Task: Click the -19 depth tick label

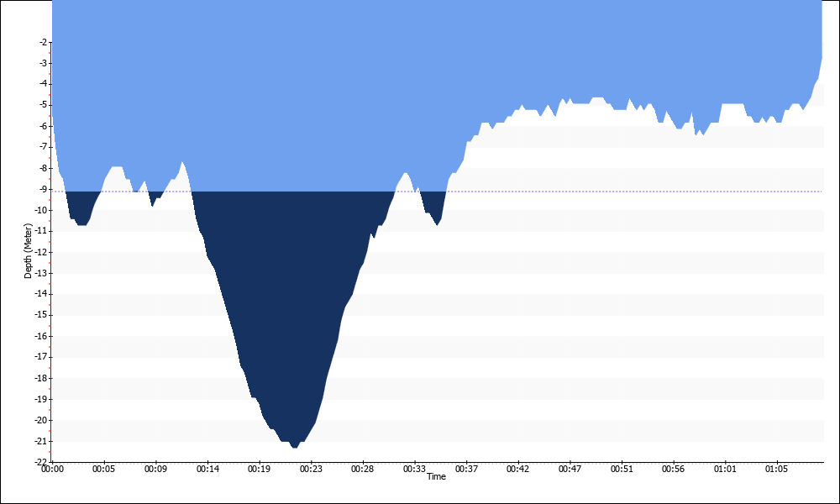Action: pos(41,399)
